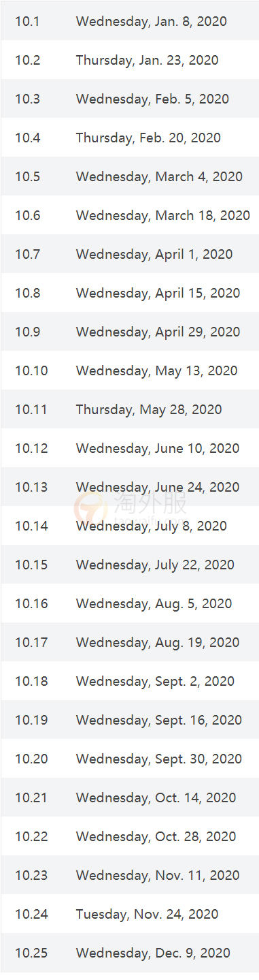Select the 10.19 patch cell
This screenshot has width=259, height=980.
31,720
